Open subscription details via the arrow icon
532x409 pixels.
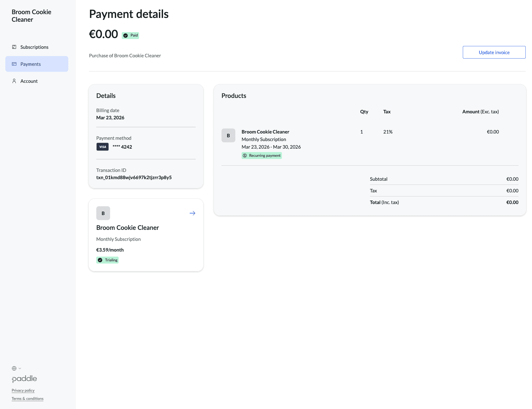(x=192, y=213)
